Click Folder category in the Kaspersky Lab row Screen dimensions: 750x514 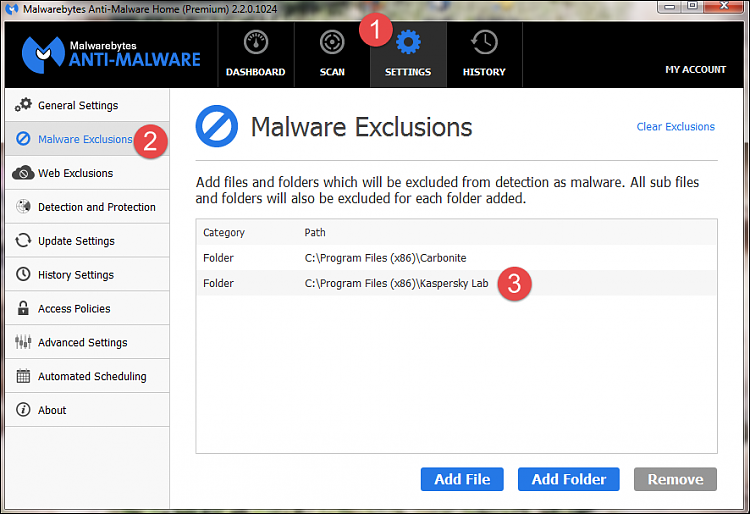[x=218, y=284]
